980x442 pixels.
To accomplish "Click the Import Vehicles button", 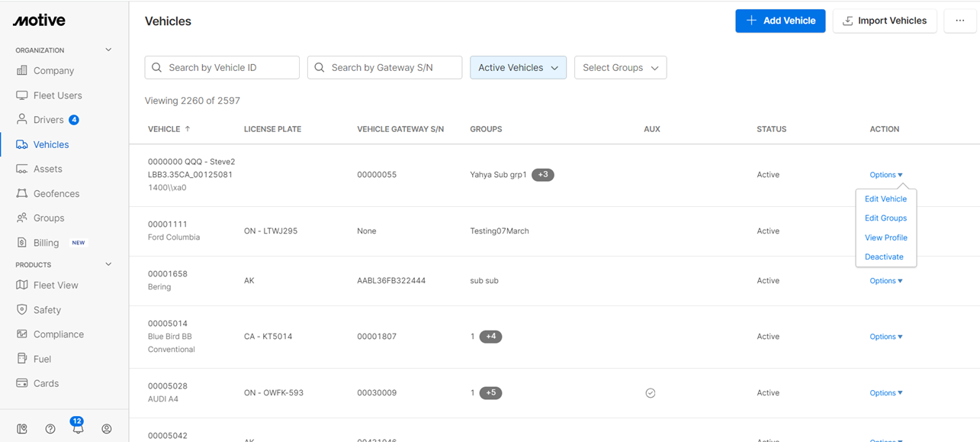I will 885,21.
